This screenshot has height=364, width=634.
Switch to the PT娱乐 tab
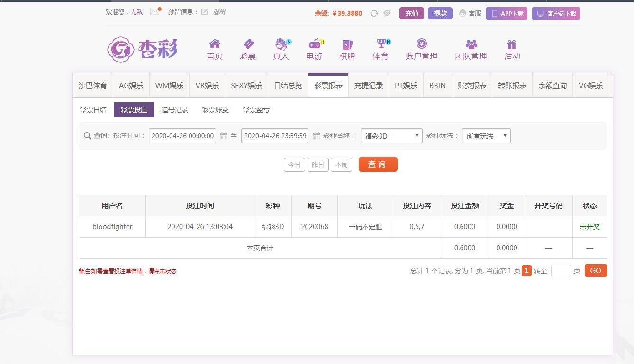[406, 86]
